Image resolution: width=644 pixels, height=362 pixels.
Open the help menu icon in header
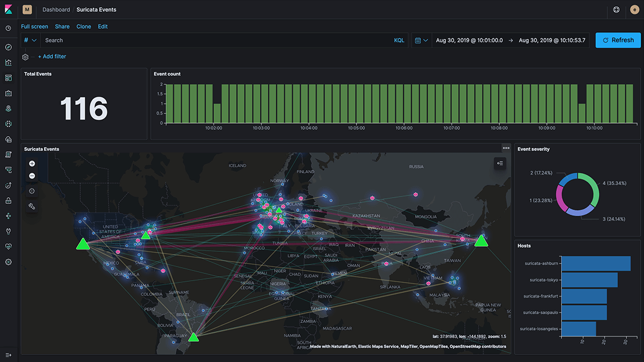(x=616, y=10)
